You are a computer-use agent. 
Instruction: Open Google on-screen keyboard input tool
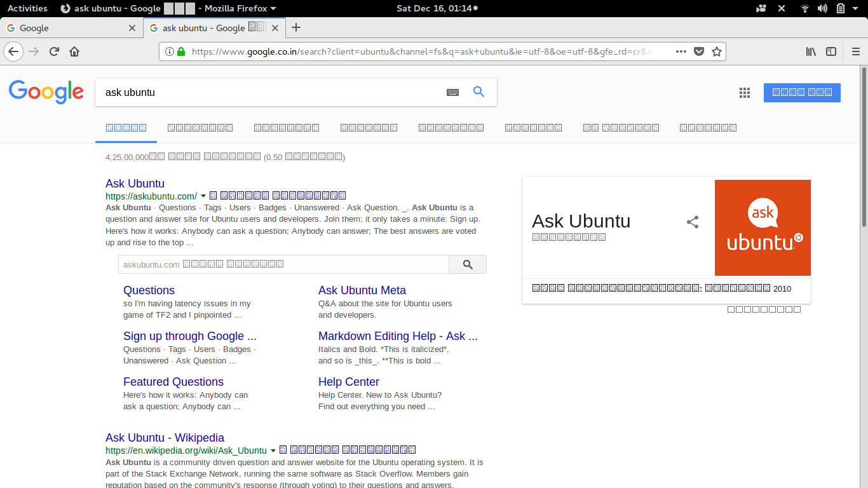tap(452, 92)
